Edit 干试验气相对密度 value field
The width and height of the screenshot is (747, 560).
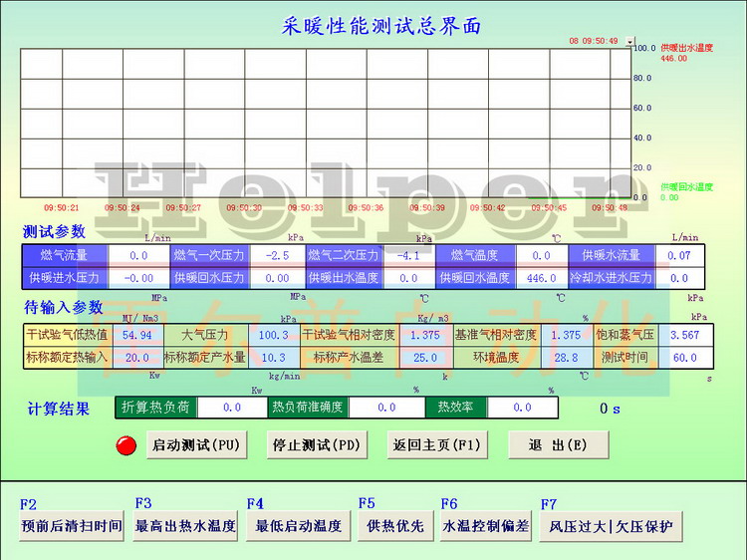[x=425, y=335]
